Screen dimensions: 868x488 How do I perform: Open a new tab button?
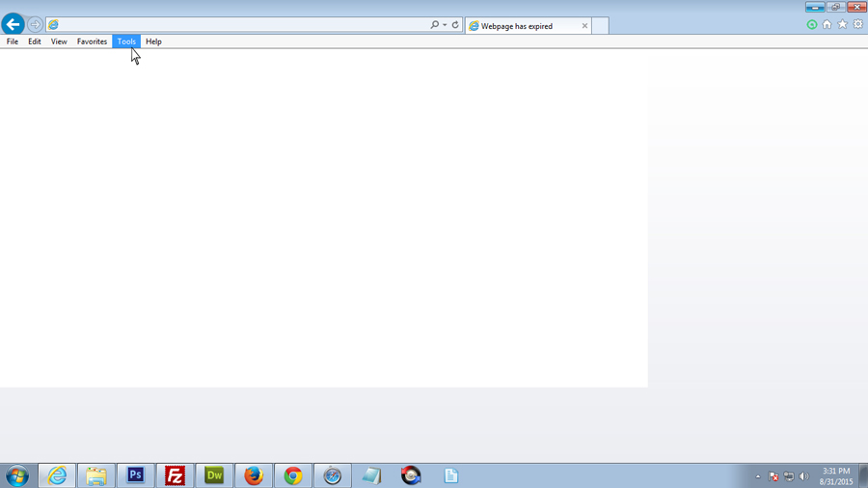[x=600, y=26]
